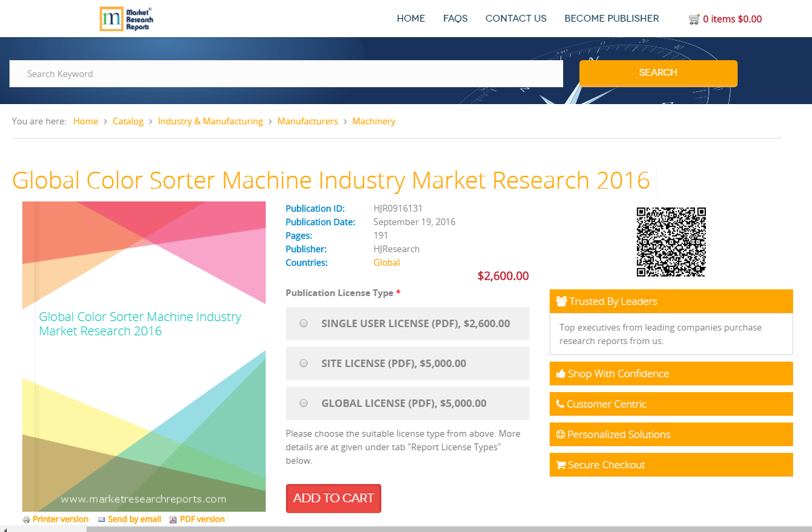812x532 pixels.
Task: Click the PDF icon beside PDF version
Action: pos(173,520)
